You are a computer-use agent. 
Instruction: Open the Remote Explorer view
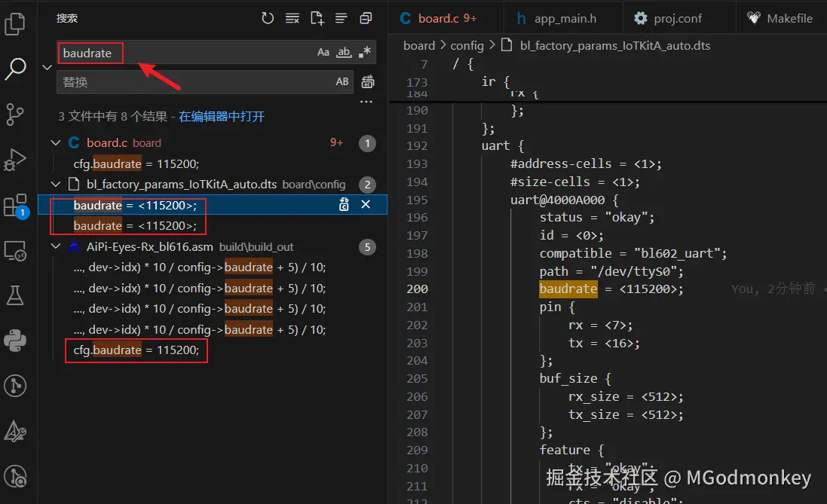tap(15, 251)
